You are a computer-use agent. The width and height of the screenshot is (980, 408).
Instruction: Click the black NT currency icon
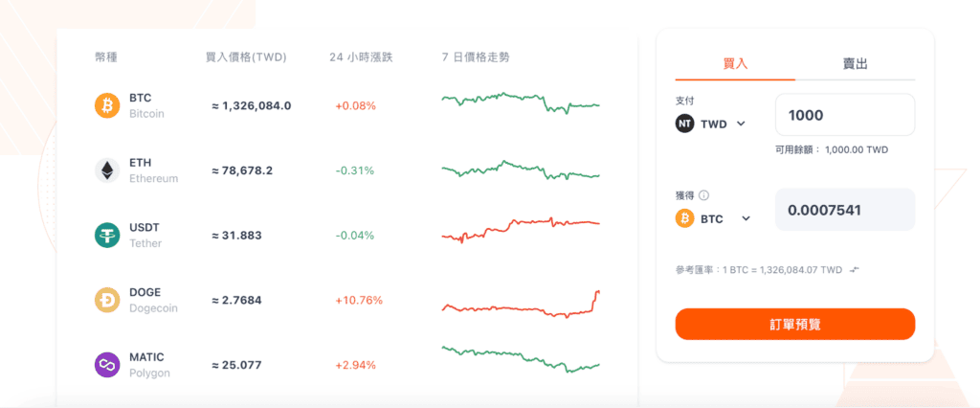pos(685,124)
